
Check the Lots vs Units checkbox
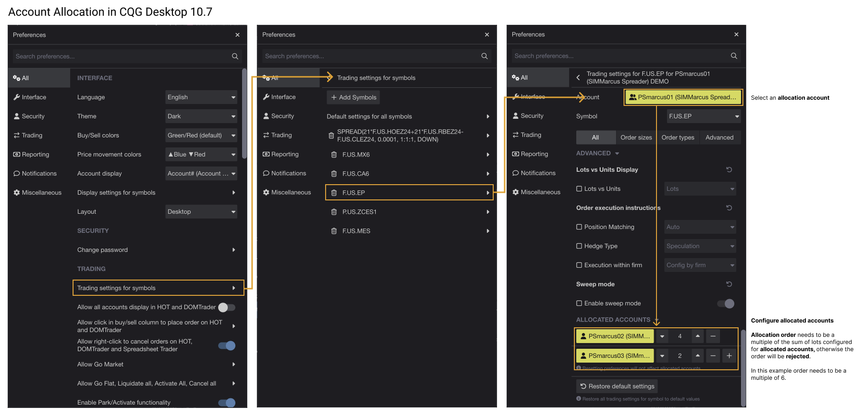[x=579, y=189]
